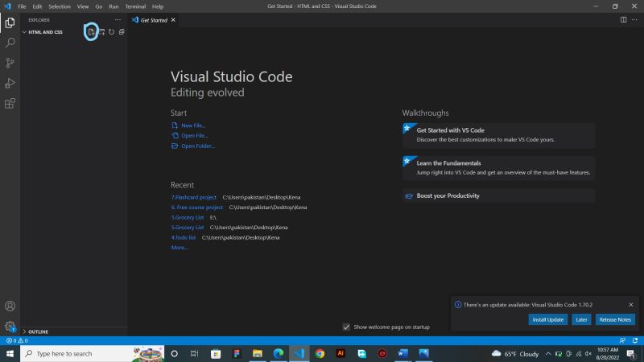Viewport: 644px width, 362px height.
Task: Click the New File... link
Action: [x=193, y=125]
